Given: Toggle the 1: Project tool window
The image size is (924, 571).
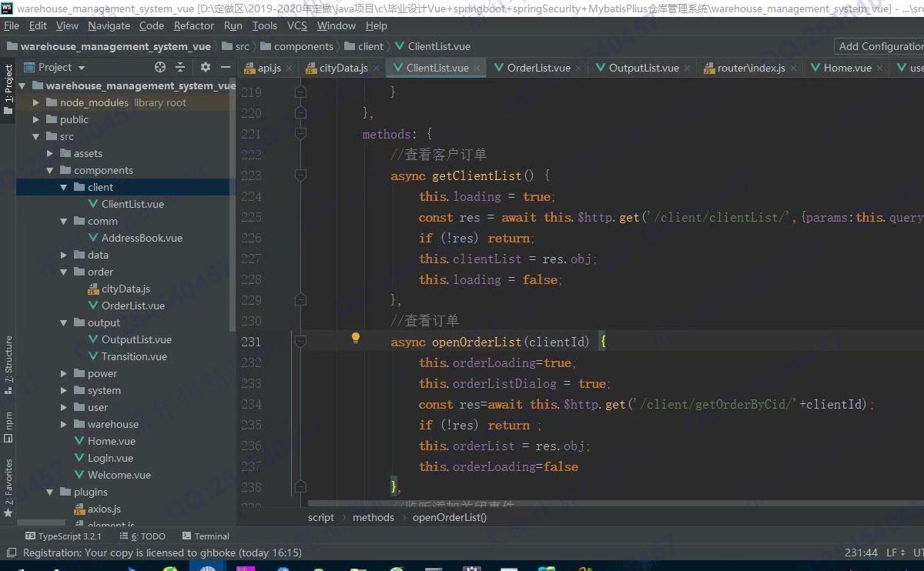Looking at the screenshot, I should point(8,89).
